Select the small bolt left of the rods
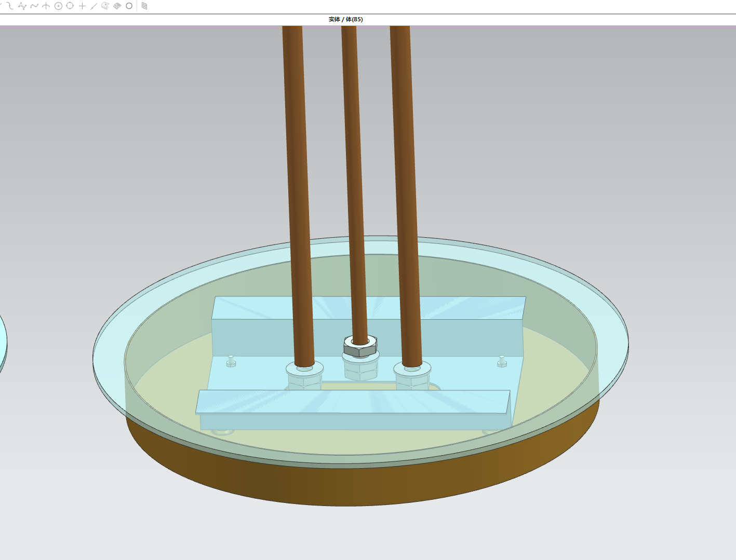This screenshot has height=560, width=736. 231,361
